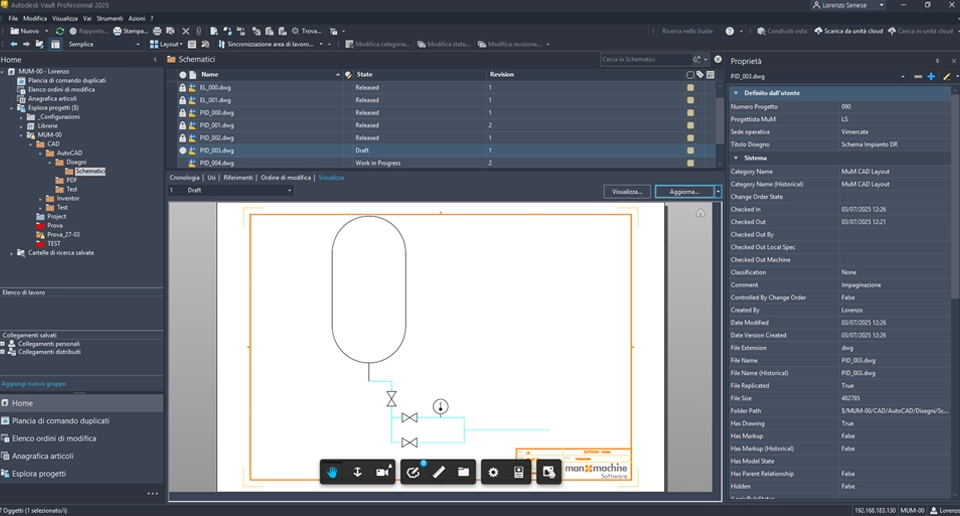Click the tag column header icon
960x516 pixels.
point(700,75)
